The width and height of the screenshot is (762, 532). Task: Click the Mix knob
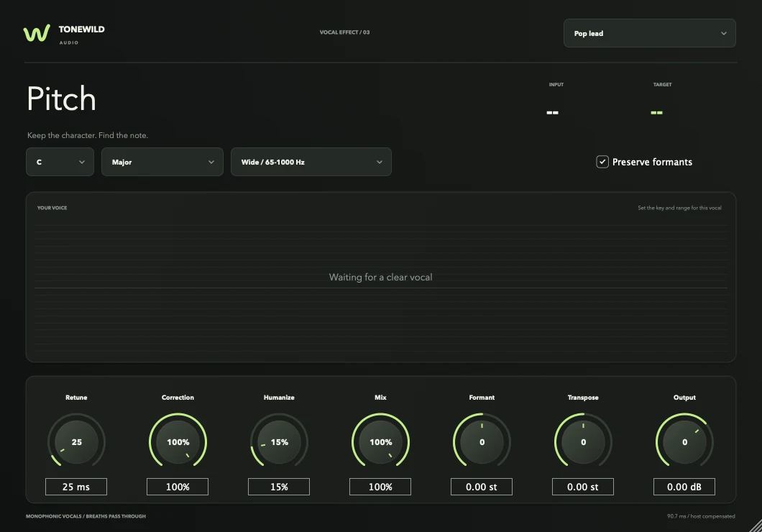[x=380, y=441]
